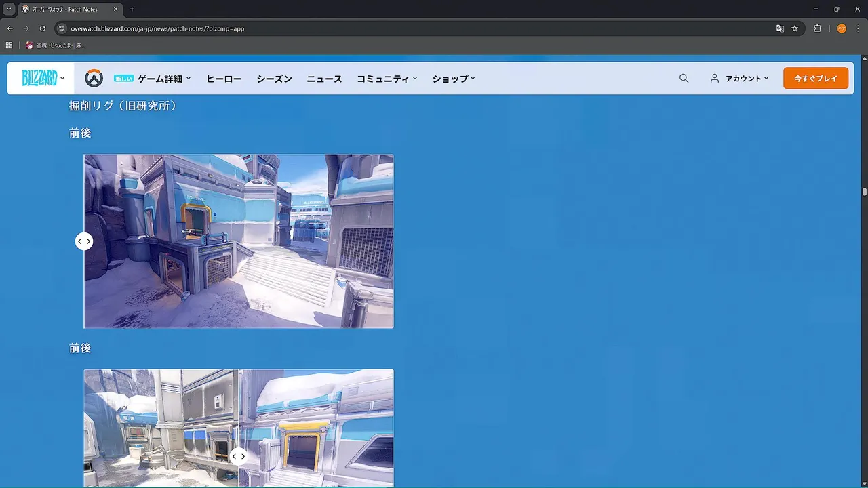
Task: Expand the コミュニティ menu
Action: click(x=387, y=79)
